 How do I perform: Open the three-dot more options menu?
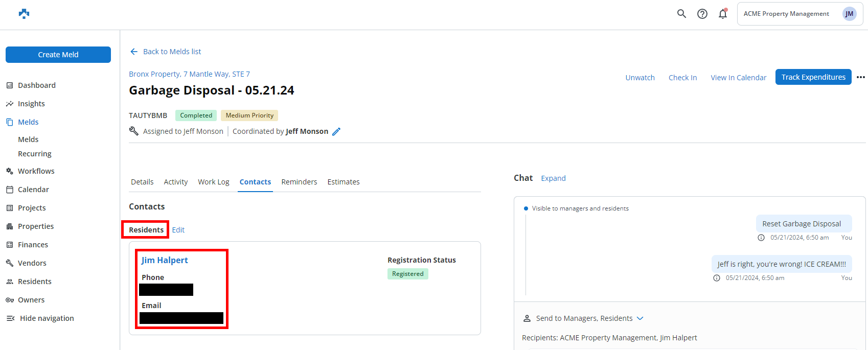[861, 77]
